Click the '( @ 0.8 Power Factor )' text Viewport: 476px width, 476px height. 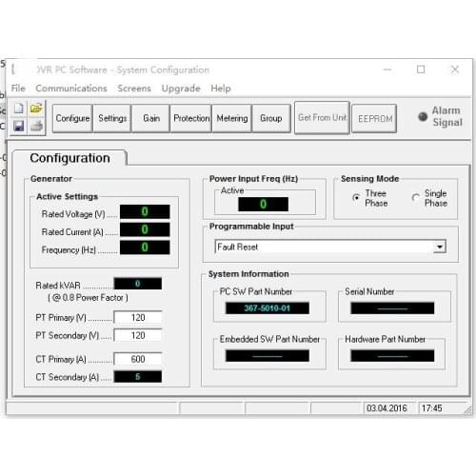[x=88, y=298]
